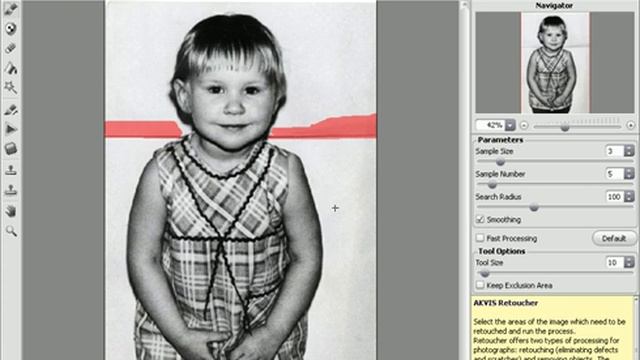Viewport: 640px width, 360px height.
Task: Adjust the navigator zoom slider handle
Action: pos(565,127)
